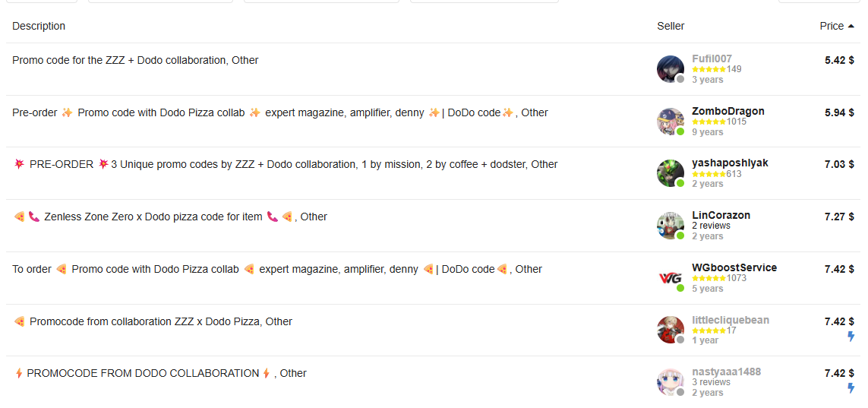This screenshot has width=868, height=408.
Task: Click the 5.42 $ price
Action: pos(839,60)
